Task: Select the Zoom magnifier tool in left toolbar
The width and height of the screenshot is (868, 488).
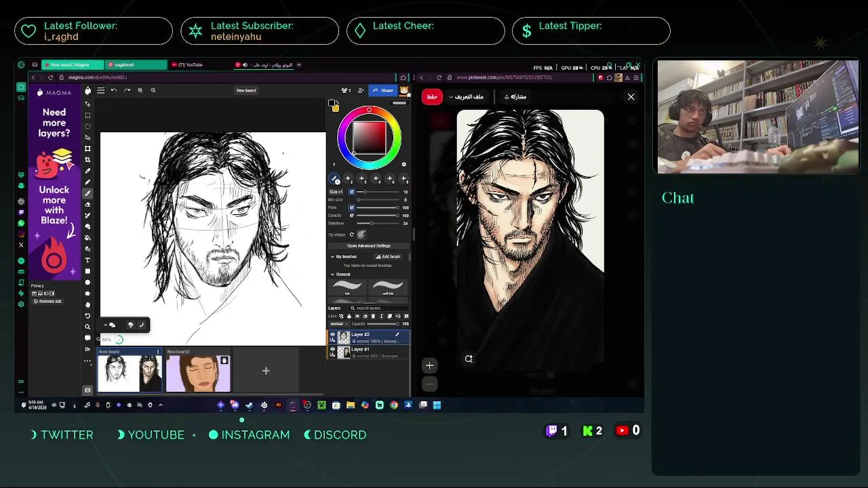Action: (x=87, y=327)
